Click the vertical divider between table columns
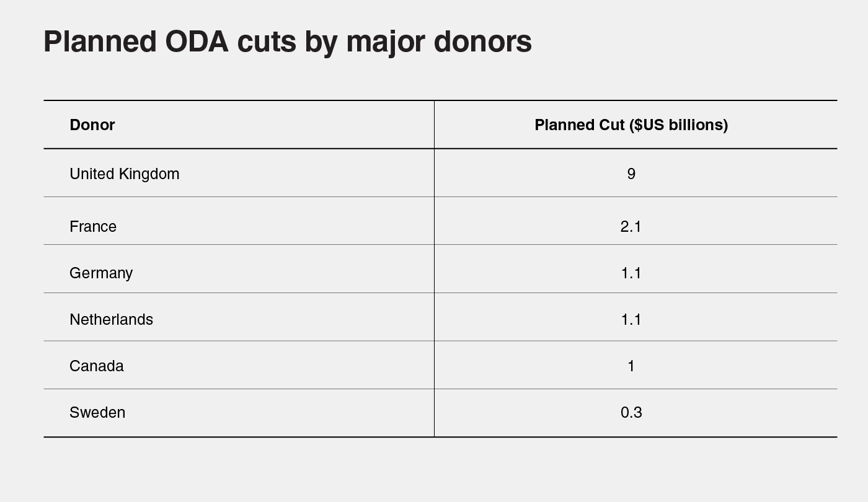Image resolution: width=868 pixels, height=502 pixels. [x=434, y=268]
